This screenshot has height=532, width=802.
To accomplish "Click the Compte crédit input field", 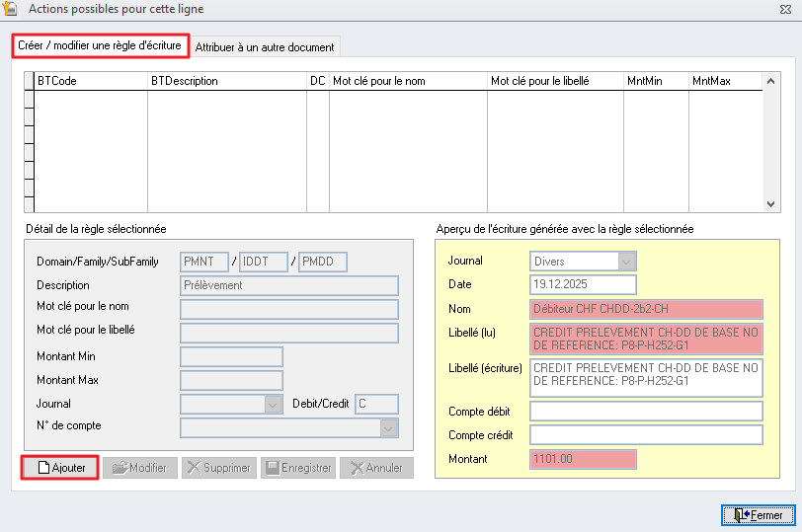I will (646, 435).
